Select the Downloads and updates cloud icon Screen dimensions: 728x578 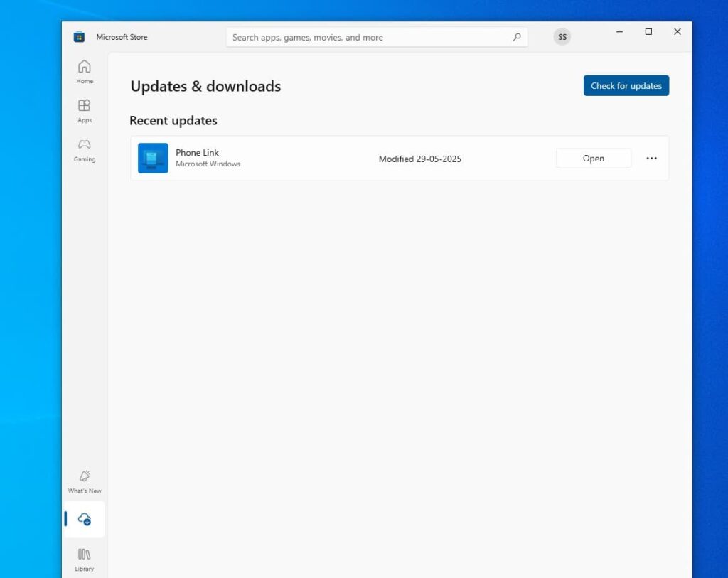pyautogui.click(x=84, y=519)
